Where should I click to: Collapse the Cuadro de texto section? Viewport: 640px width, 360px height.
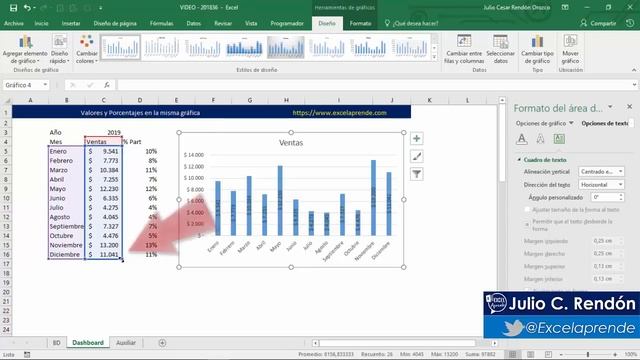(520, 160)
